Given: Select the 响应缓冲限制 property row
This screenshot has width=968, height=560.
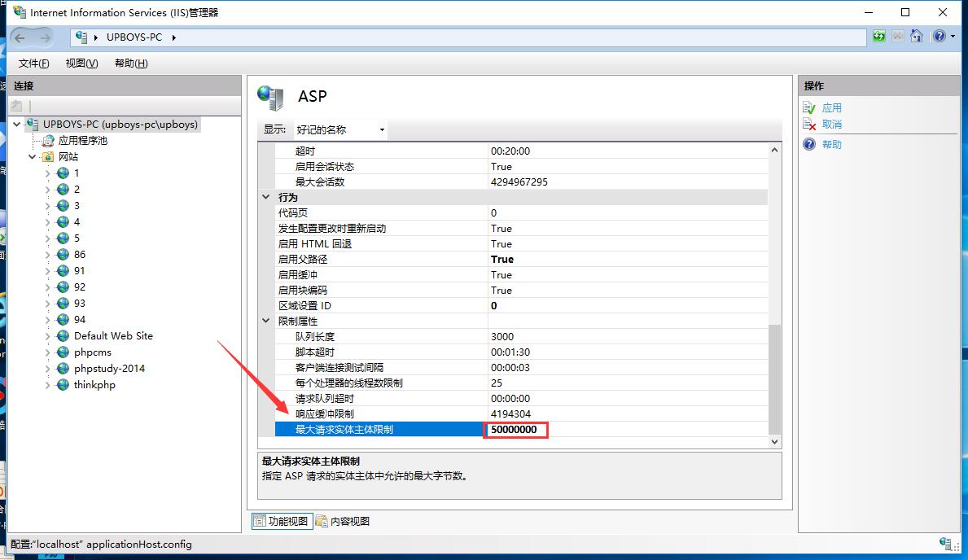Looking at the screenshot, I should pos(521,413).
